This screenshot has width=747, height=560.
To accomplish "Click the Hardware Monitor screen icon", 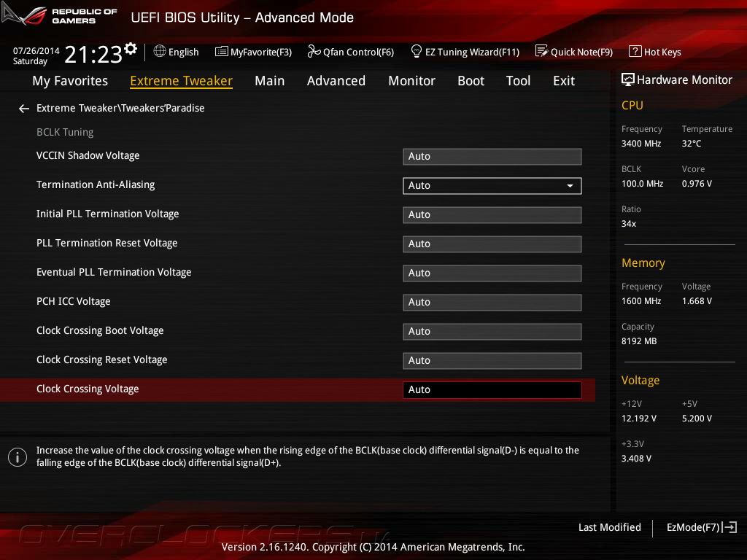I will click(x=628, y=79).
